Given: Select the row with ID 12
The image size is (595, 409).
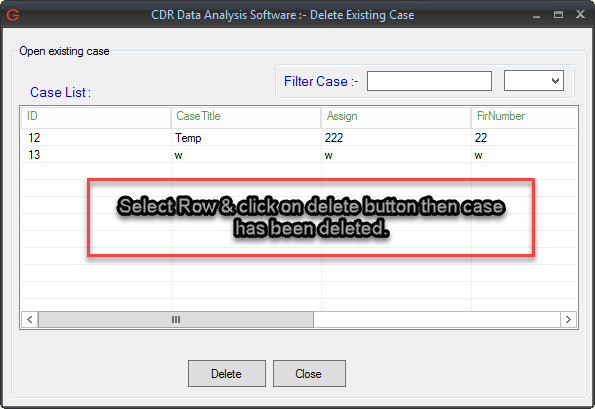Looking at the screenshot, I should tap(299, 137).
